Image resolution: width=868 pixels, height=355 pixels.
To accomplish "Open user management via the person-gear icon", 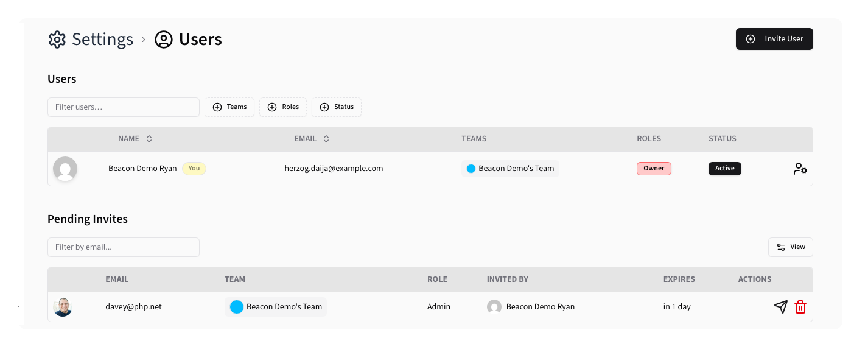I will tap(799, 168).
